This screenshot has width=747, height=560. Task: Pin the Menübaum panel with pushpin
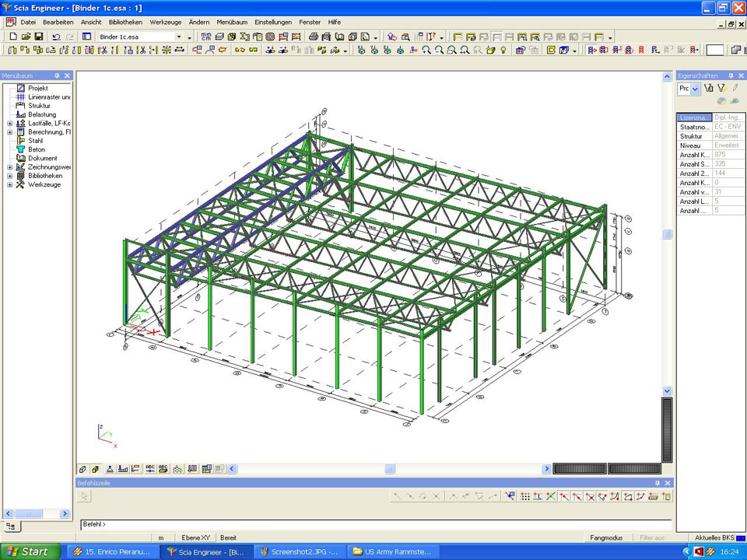(57, 75)
